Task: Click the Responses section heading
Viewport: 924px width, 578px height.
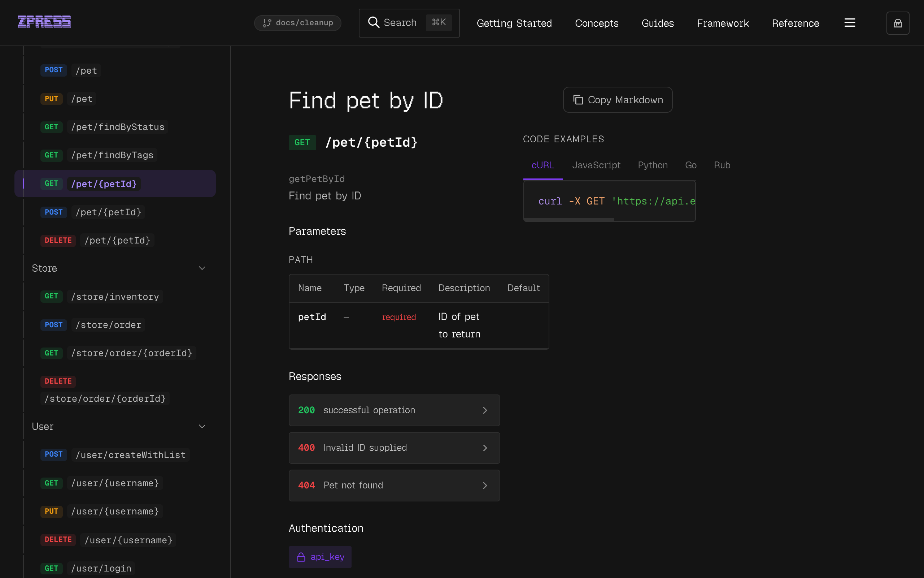Action: click(315, 376)
